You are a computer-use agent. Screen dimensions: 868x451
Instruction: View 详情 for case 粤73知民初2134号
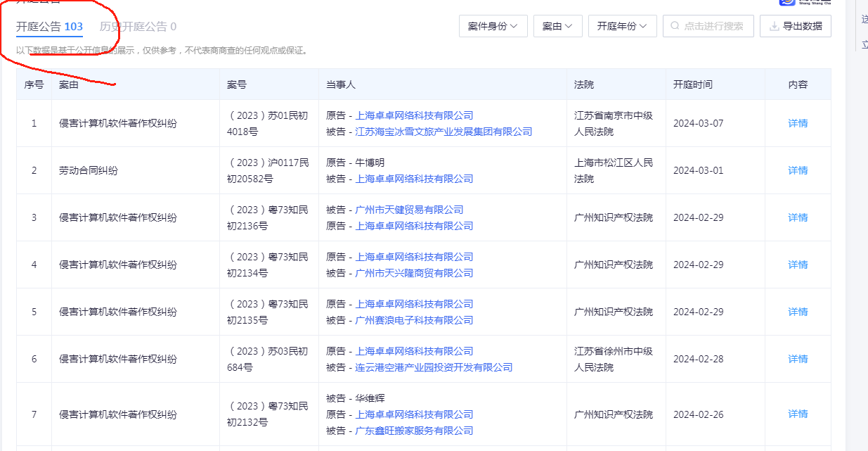(798, 265)
